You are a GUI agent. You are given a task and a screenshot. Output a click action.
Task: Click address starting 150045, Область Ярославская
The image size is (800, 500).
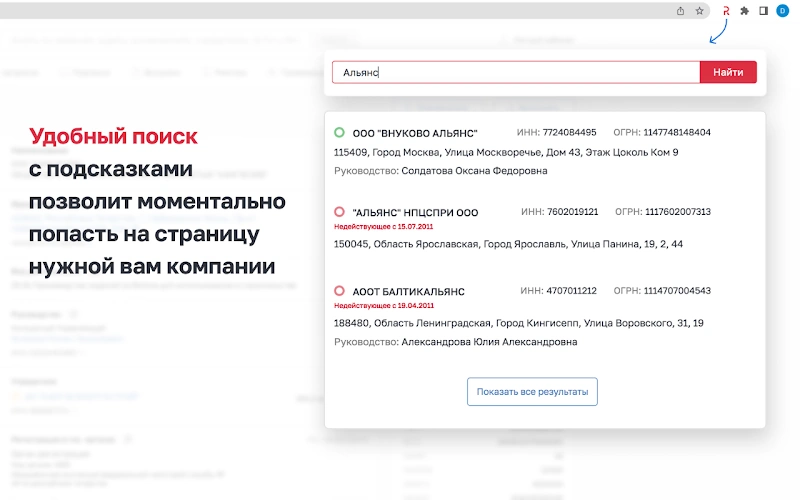coord(508,244)
